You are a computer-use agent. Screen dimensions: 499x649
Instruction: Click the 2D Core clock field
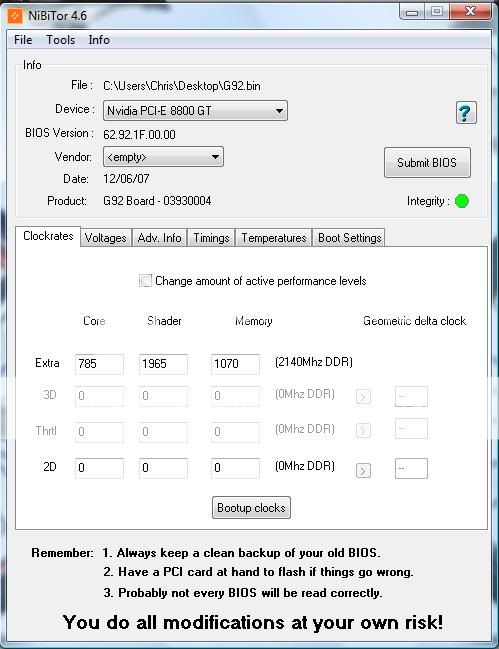point(99,468)
